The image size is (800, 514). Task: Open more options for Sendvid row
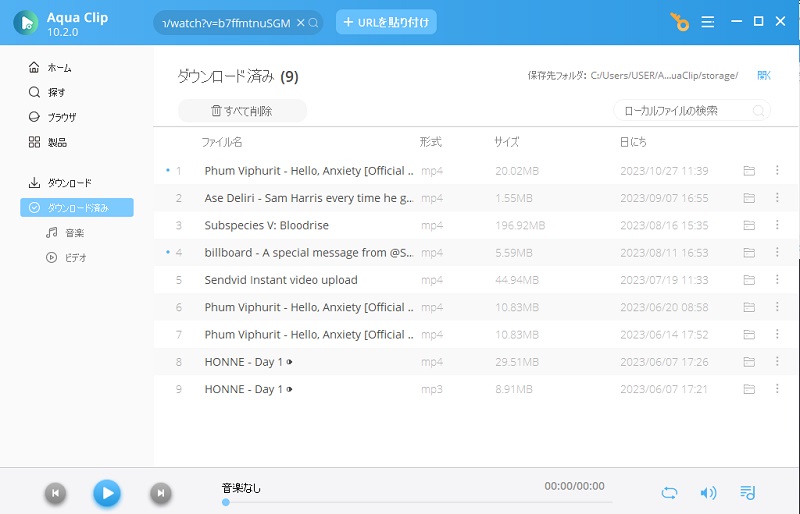777,279
